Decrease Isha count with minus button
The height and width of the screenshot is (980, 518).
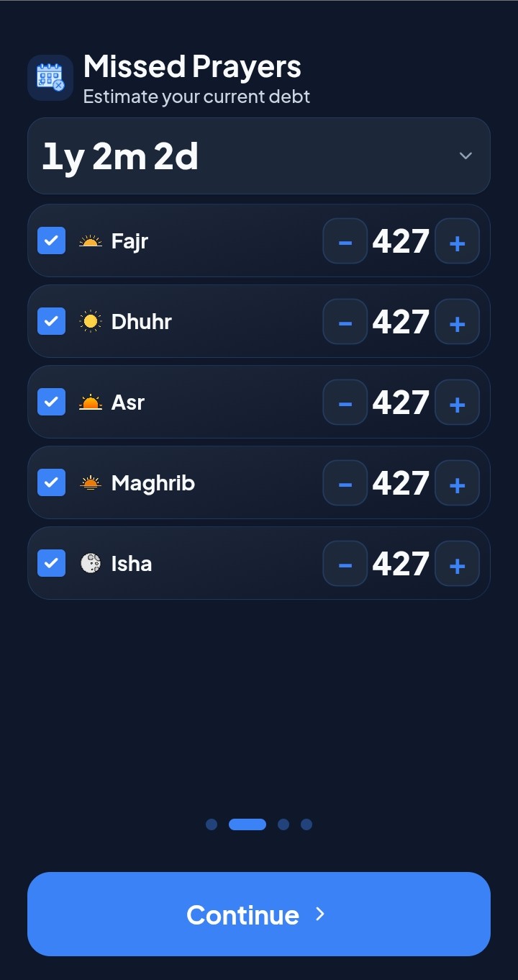pos(345,564)
